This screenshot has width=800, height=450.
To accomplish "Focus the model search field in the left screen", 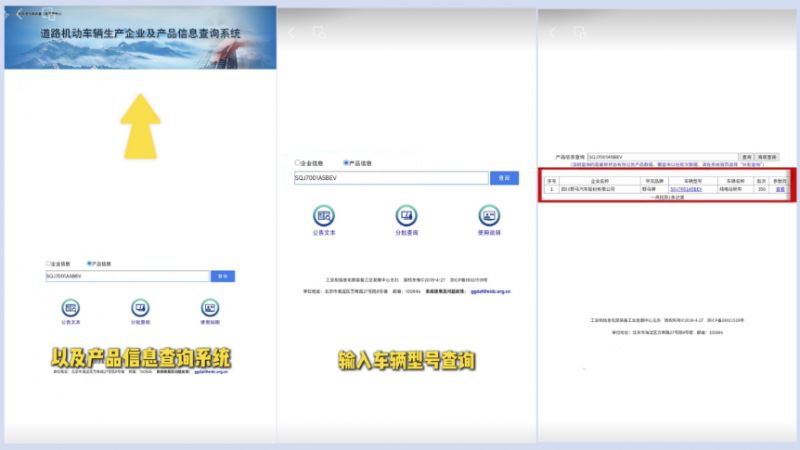I will [x=128, y=276].
